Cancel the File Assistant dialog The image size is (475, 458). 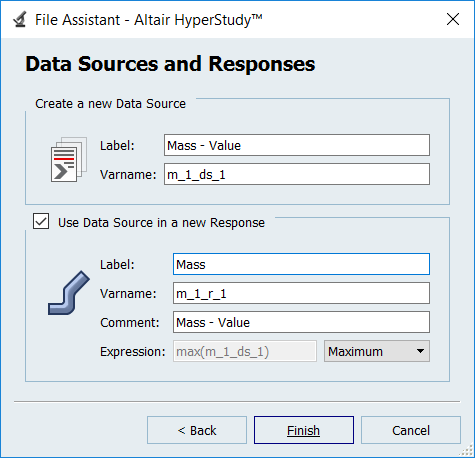coord(411,430)
